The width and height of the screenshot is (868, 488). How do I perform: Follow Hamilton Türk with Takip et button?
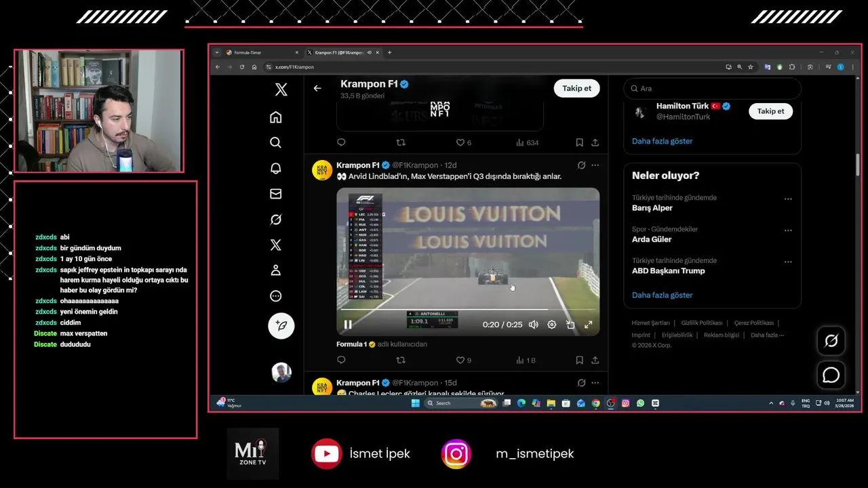(x=770, y=111)
